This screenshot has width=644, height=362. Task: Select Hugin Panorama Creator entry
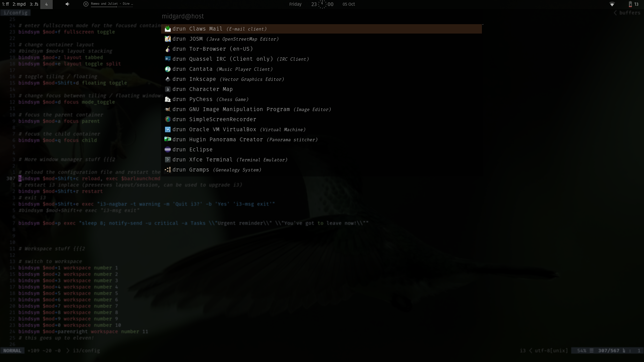pyautogui.click(x=321, y=140)
